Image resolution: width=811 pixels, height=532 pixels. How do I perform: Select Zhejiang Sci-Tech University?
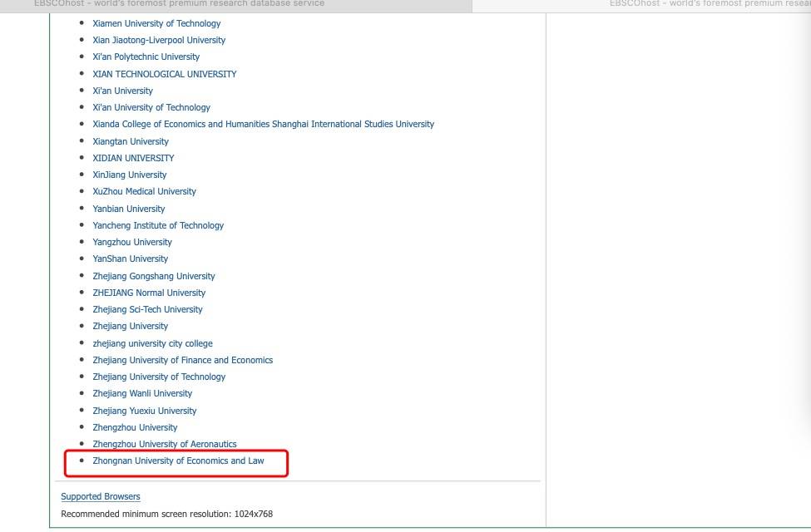point(147,309)
